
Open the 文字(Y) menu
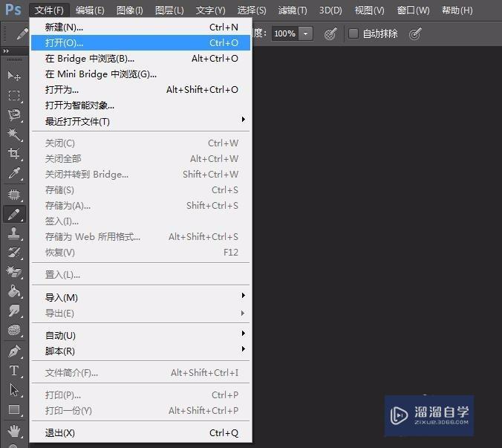coord(210,10)
